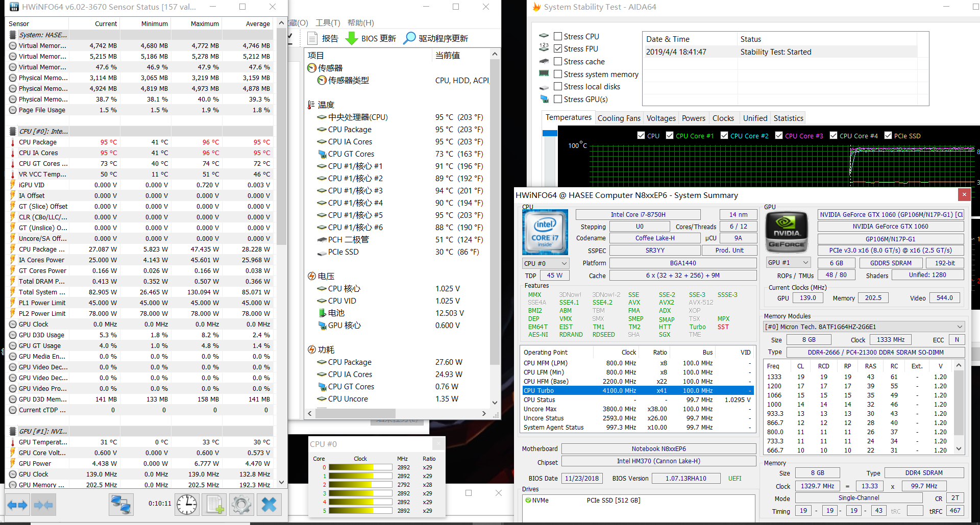Click the expand sensor columns double-arrow icon

click(17, 505)
